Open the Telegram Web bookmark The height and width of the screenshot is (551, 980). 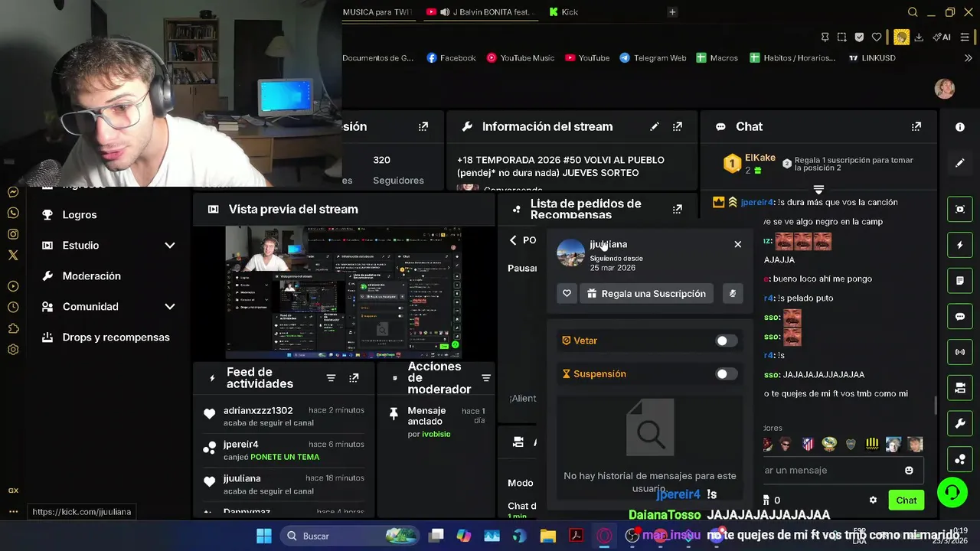tap(653, 58)
